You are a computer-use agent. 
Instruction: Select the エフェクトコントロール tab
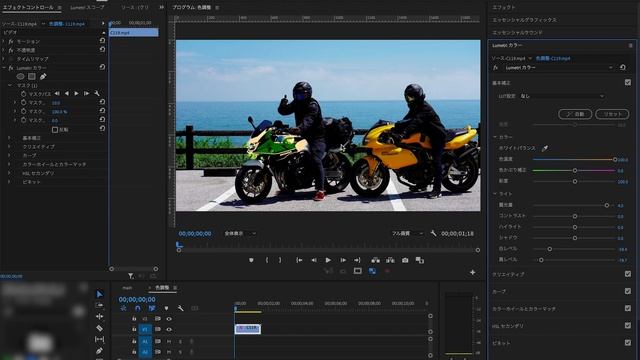click(28, 7)
